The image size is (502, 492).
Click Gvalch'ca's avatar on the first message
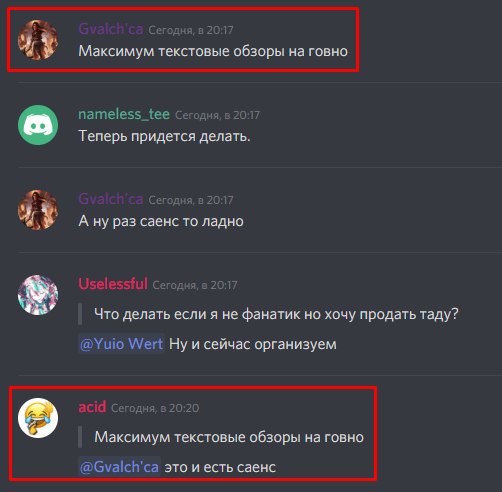38,40
